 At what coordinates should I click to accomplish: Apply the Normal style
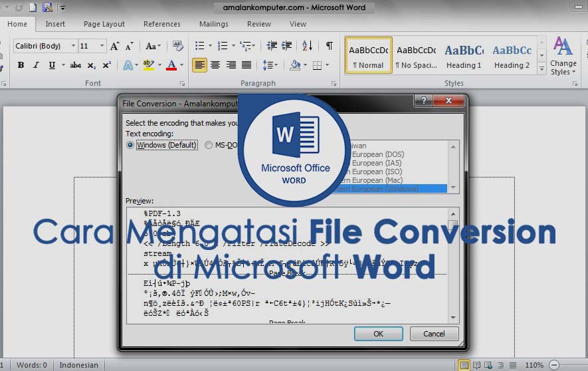pyautogui.click(x=369, y=56)
